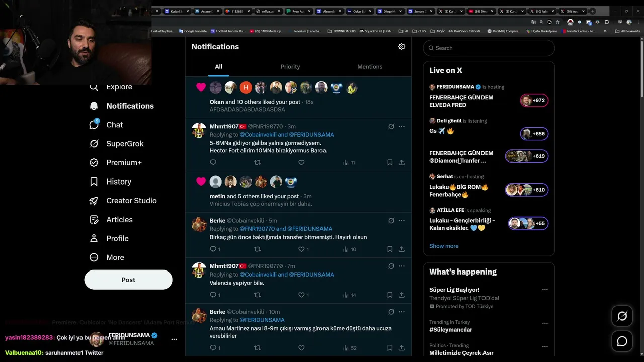Click 'Show more' under Live on X
Screen dimensions: 644x362
pyautogui.click(x=444, y=246)
